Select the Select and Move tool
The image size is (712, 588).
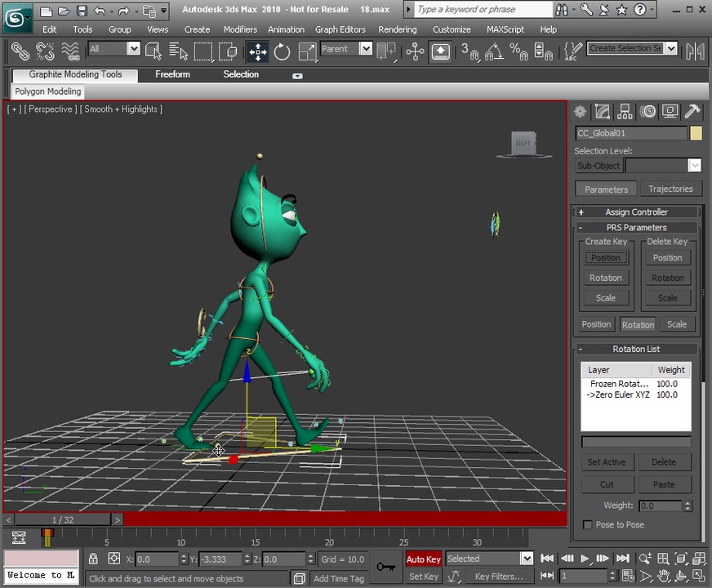[258, 51]
